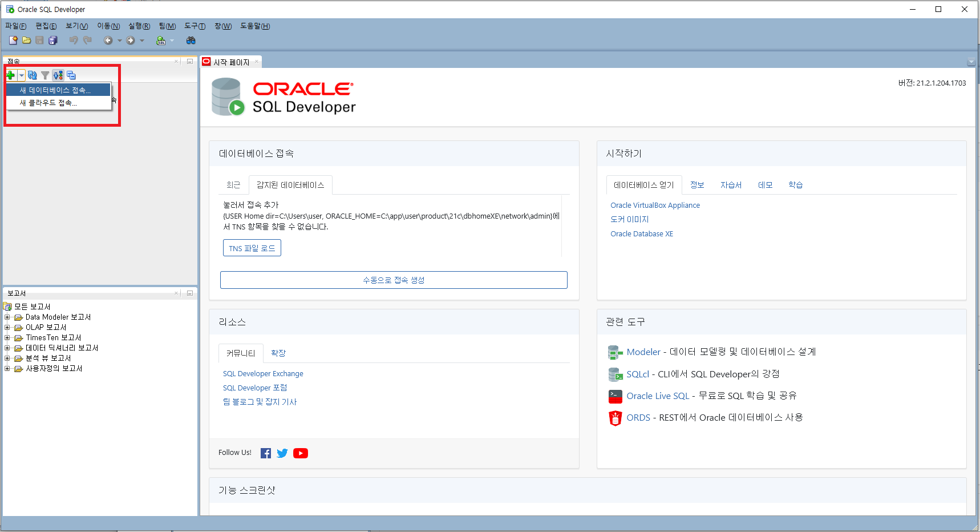Click the Modeler database icon

click(615, 352)
